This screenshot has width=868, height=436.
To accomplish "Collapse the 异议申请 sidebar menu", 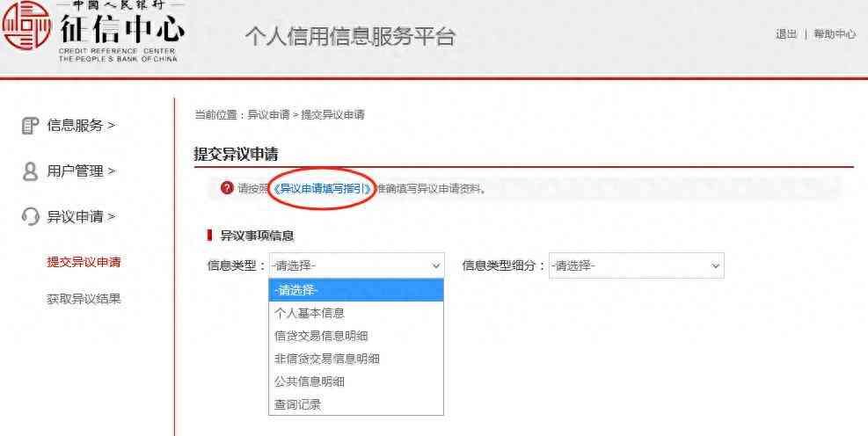I will point(80,216).
